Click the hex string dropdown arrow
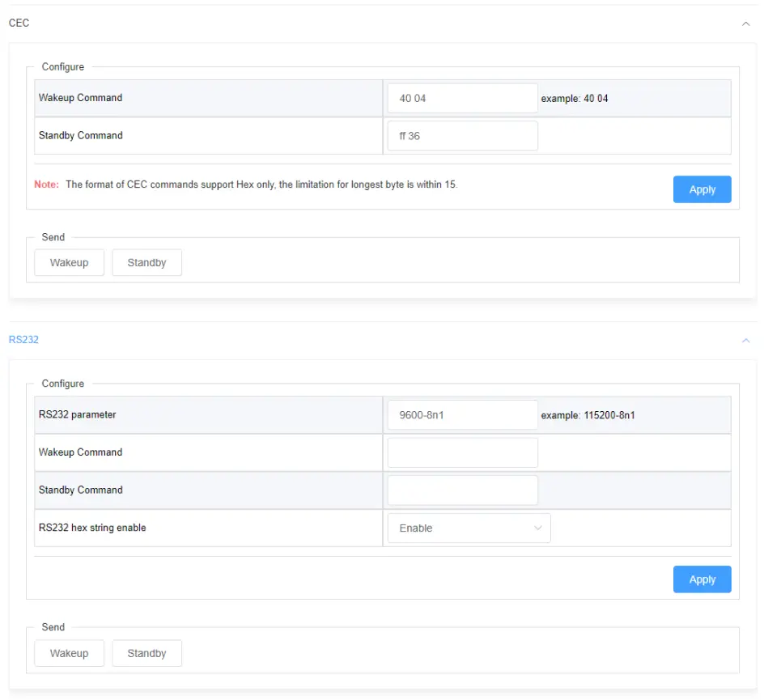The image size is (764, 700). point(538,528)
